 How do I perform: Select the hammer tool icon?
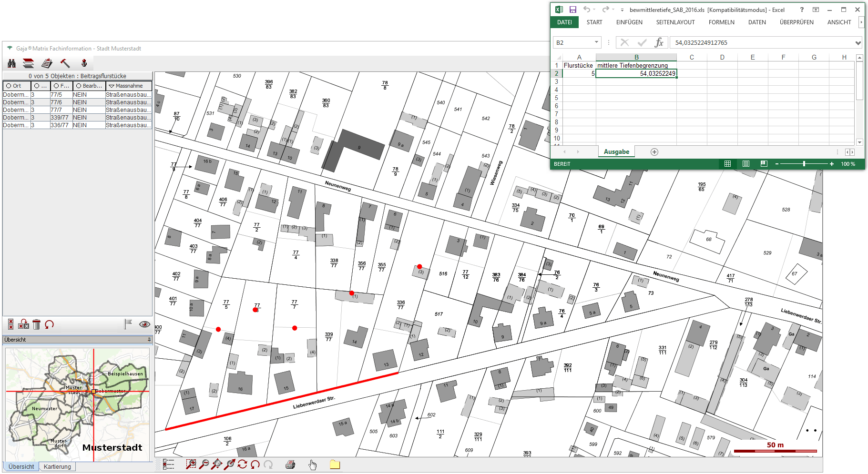pos(65,63)
